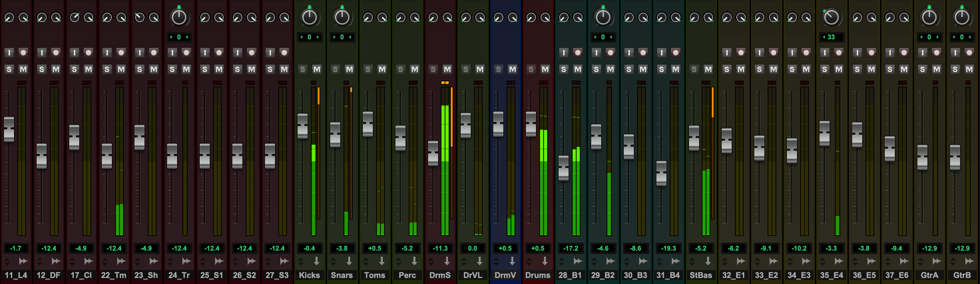Click the double-arrow icon on GtrB strip
The height and width of the screenshot is (284, 980).
pyautogui.click(x=969, y=261)
